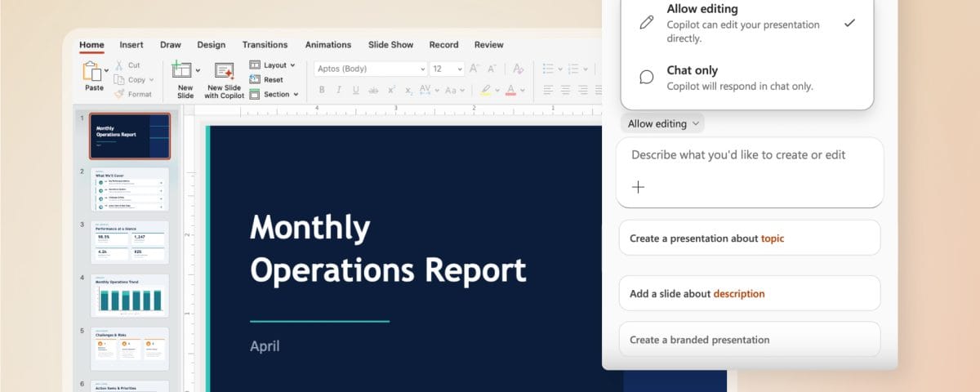Image resolution: width=980 pixels, height=392 pixels.
Task: Click the Clear Formatting icon
Action: pos(518,69)
